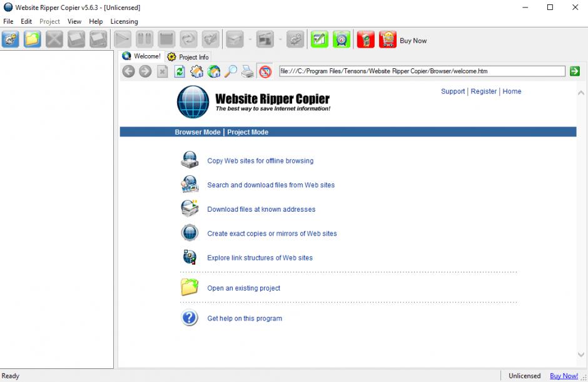Screen dimensions: 588x382
Task: Click the Browser Mode link
Action: 198,132
